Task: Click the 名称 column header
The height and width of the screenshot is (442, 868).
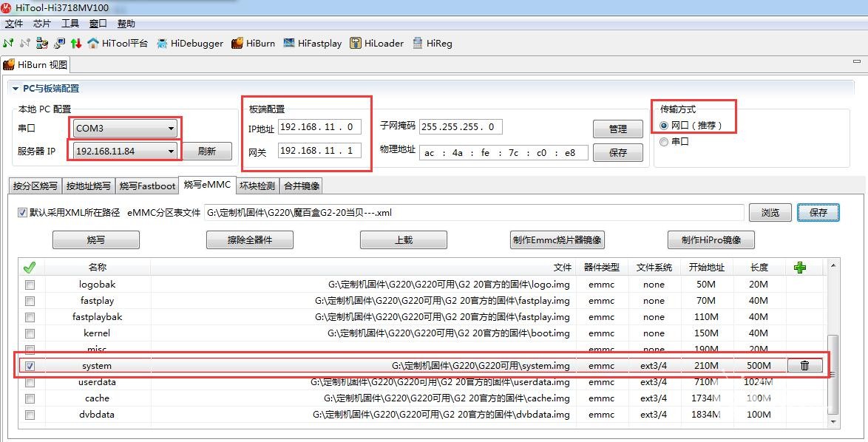Action: pyautogui.click(x=98, y=268)
